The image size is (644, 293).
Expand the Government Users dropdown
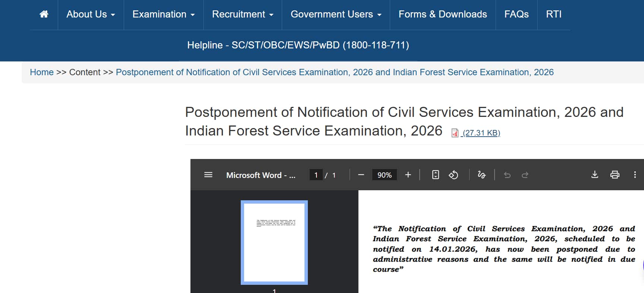336,14
